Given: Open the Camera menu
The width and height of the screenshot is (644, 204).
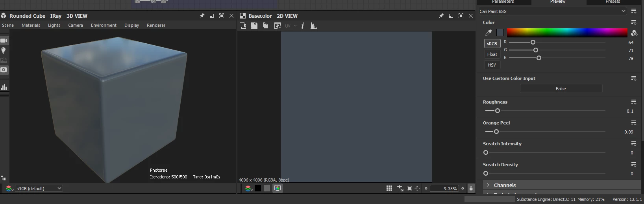Looking at the screenshot, I should pos(76,25).
